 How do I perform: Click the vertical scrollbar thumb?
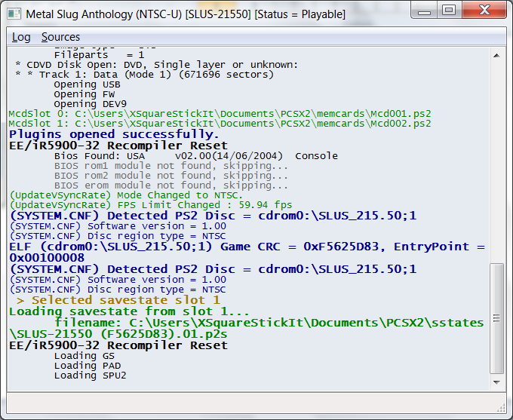[496, 318]
